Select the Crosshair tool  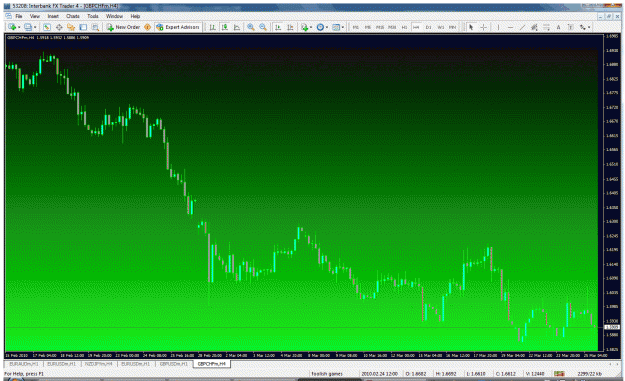[x=483, y=27]
